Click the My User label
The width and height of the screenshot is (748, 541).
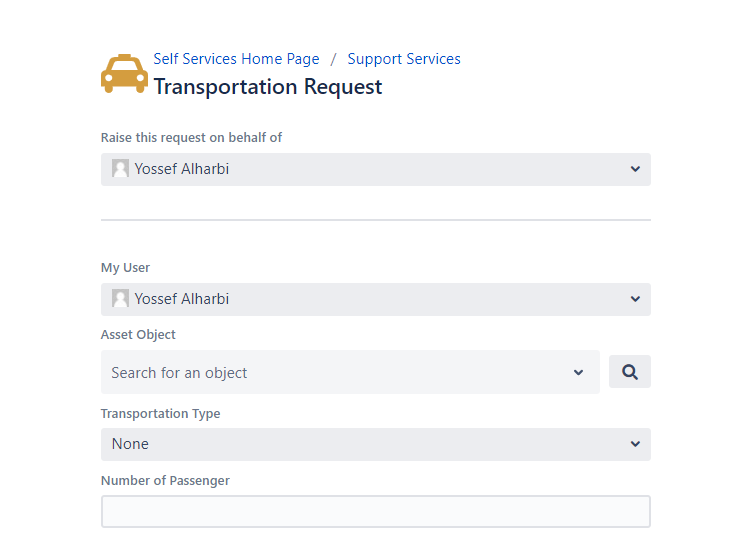point(125,268)
